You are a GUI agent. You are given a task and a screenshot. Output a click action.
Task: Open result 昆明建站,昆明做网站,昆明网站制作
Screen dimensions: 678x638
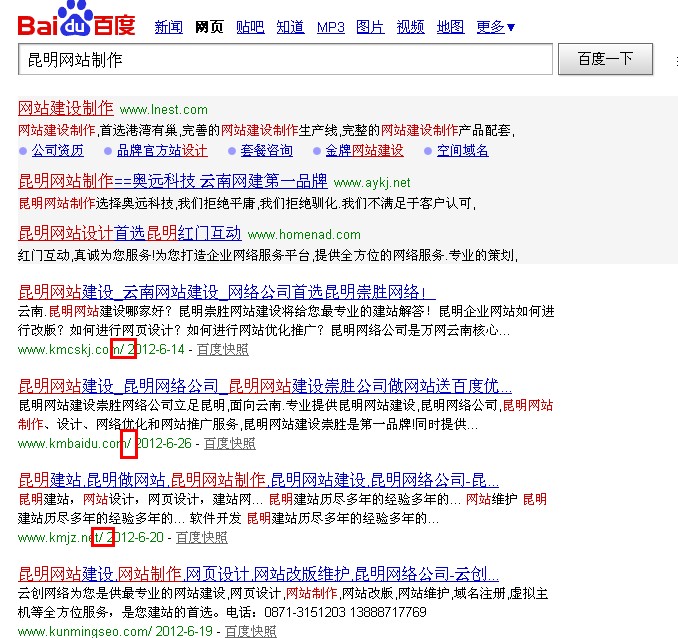[x=258, y=480]
